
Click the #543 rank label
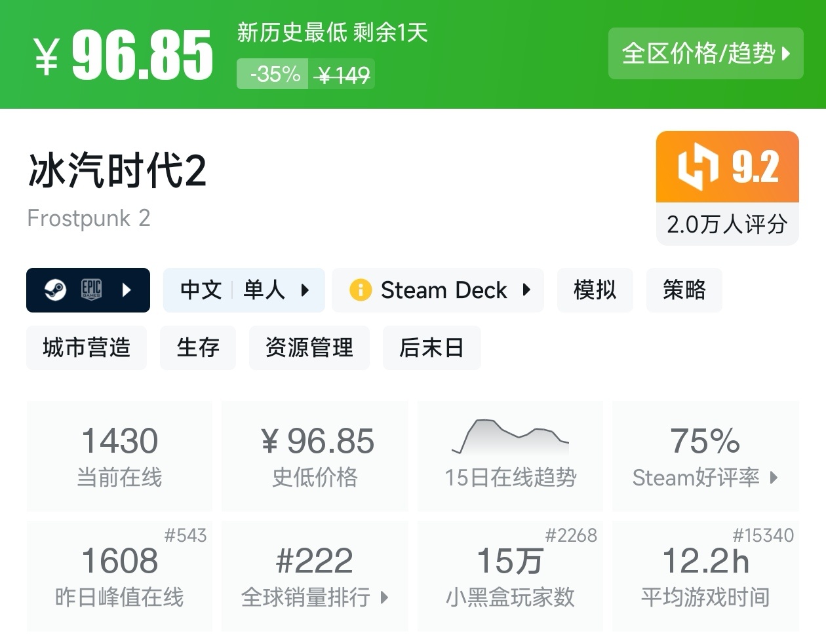(186, 535)
